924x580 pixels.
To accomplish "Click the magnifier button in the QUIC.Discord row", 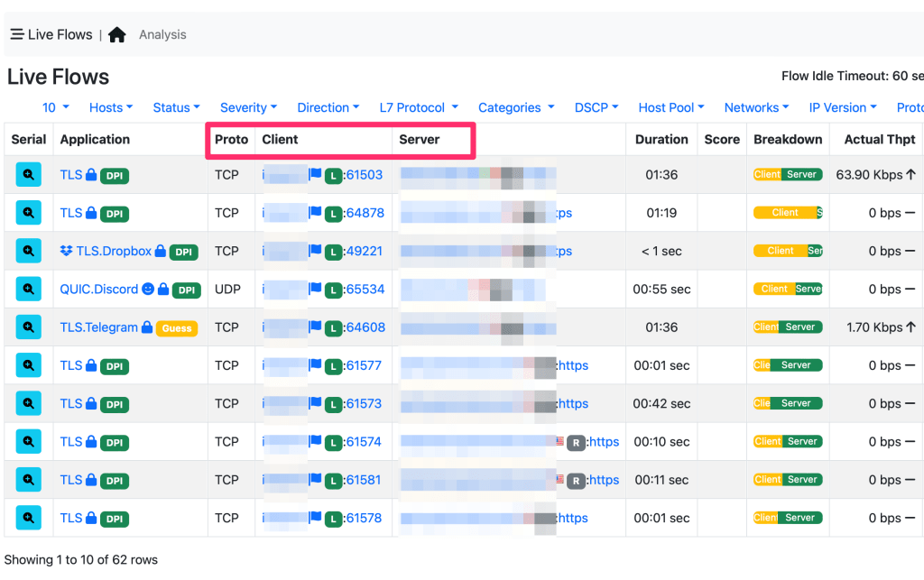I will click(x=29, y=290).
